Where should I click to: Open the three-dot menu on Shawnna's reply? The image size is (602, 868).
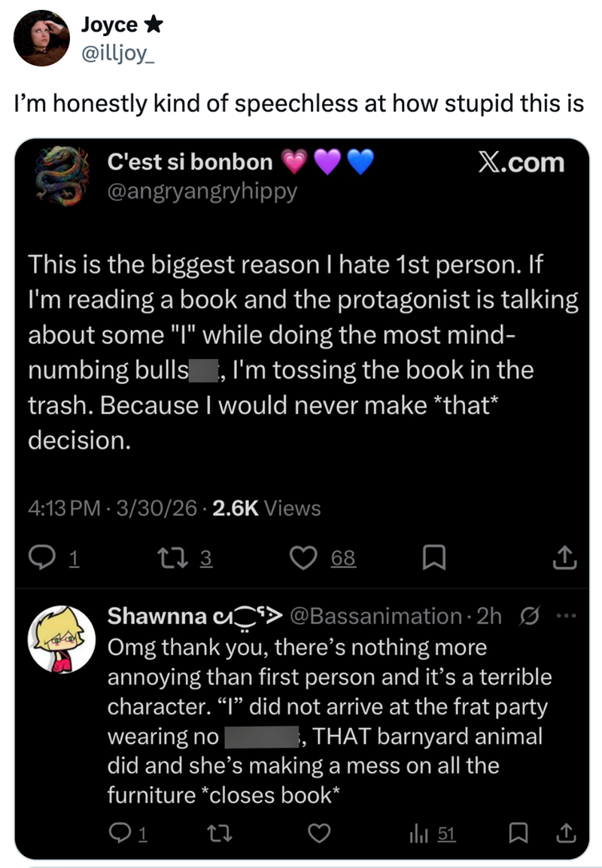click(x=563, y=616)
